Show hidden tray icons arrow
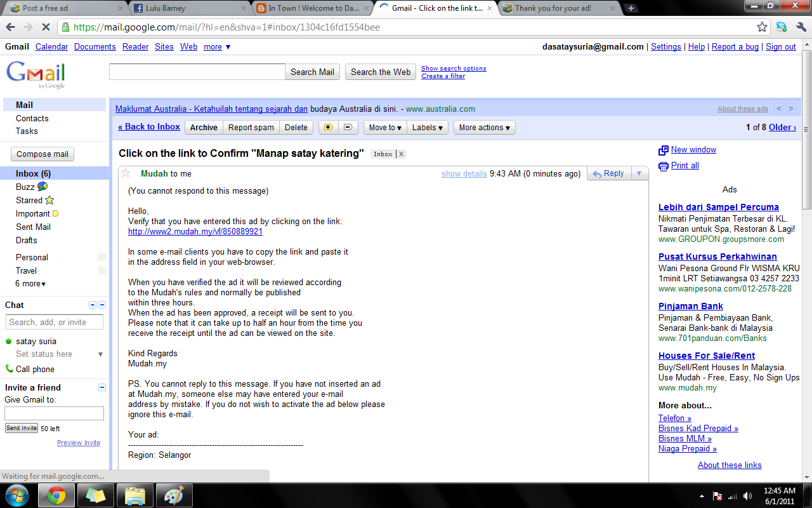 [x=702, y=496]
